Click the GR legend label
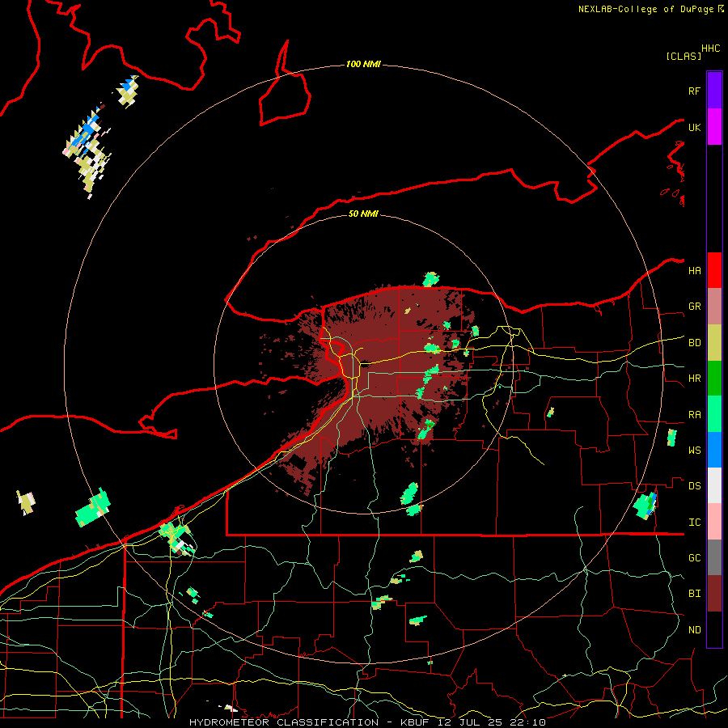Viewport: 728px width, 728px height. click(694, 307)
